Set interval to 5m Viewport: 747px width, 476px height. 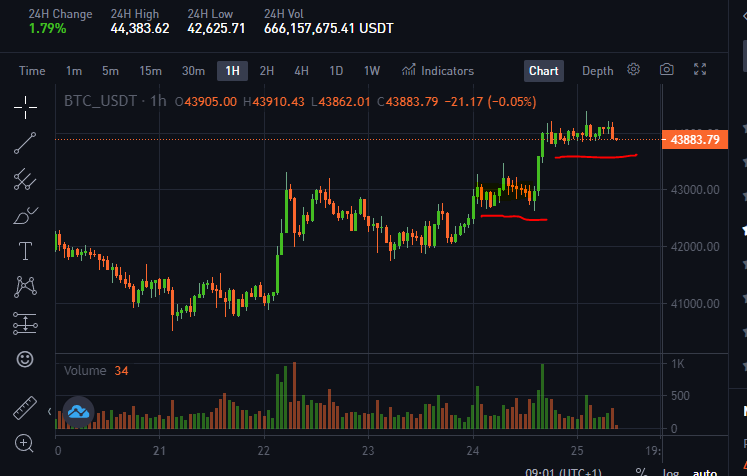click(x=110, y=71)
